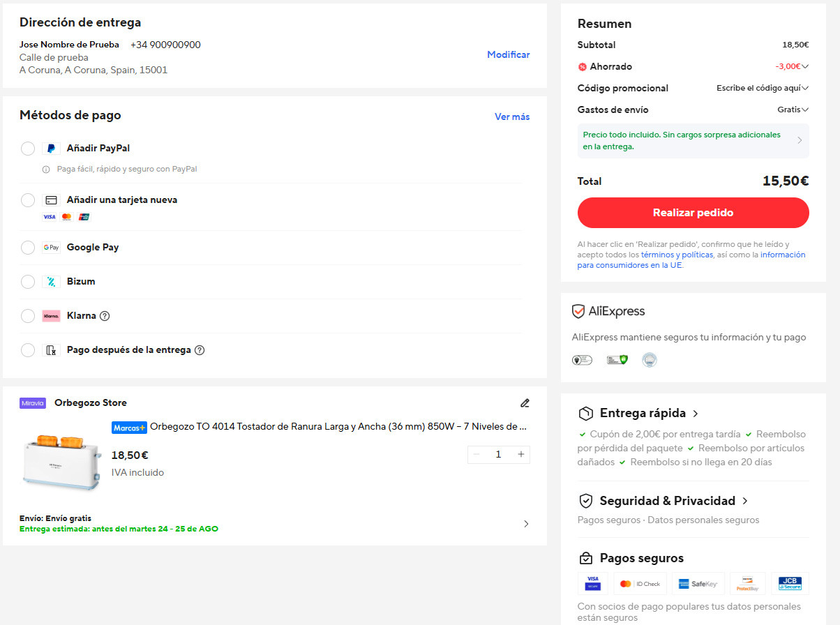Open the Orbegozo Store name link
840x625 pixels.
tap(91, 403)
